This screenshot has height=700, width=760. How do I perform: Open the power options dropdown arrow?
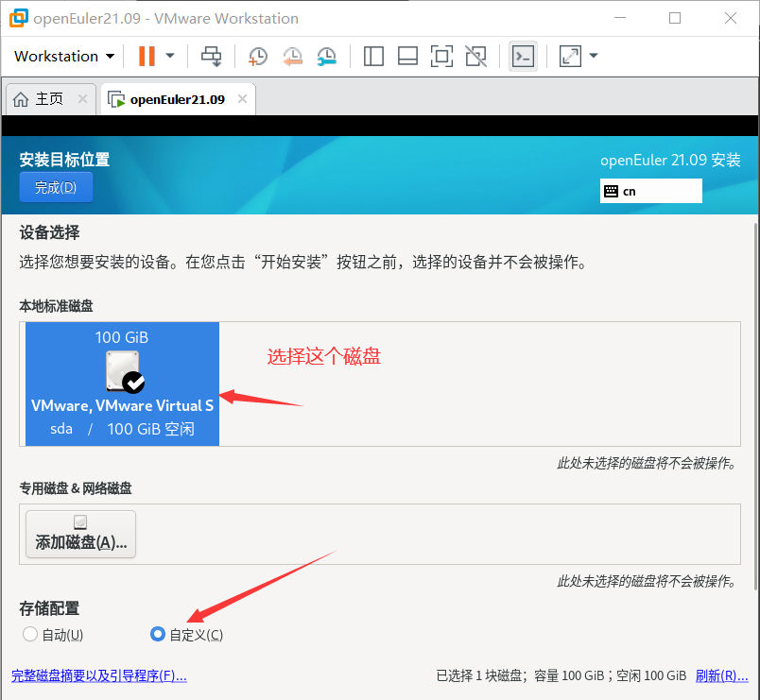point(170,56)
